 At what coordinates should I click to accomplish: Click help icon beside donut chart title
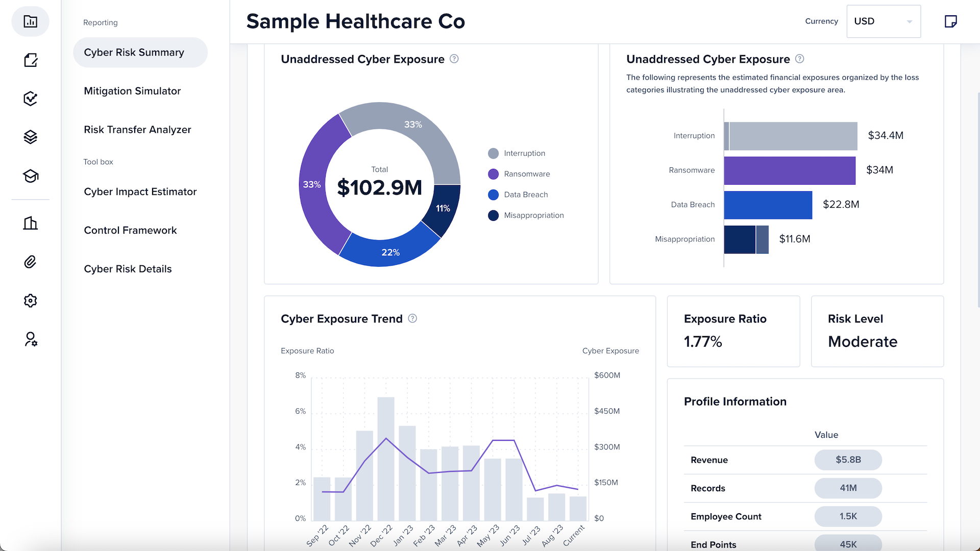pos(454,59)
